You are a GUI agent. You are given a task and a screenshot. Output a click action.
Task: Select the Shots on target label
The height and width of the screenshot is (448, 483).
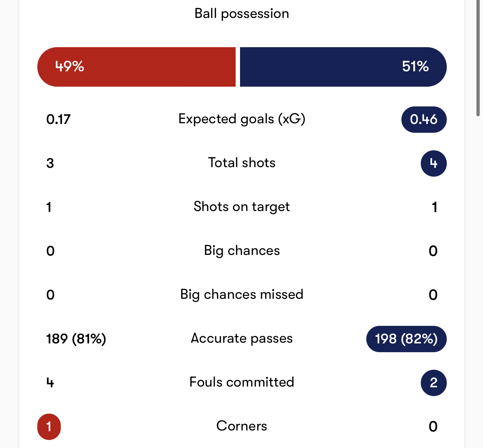click(x=241, y=207)
